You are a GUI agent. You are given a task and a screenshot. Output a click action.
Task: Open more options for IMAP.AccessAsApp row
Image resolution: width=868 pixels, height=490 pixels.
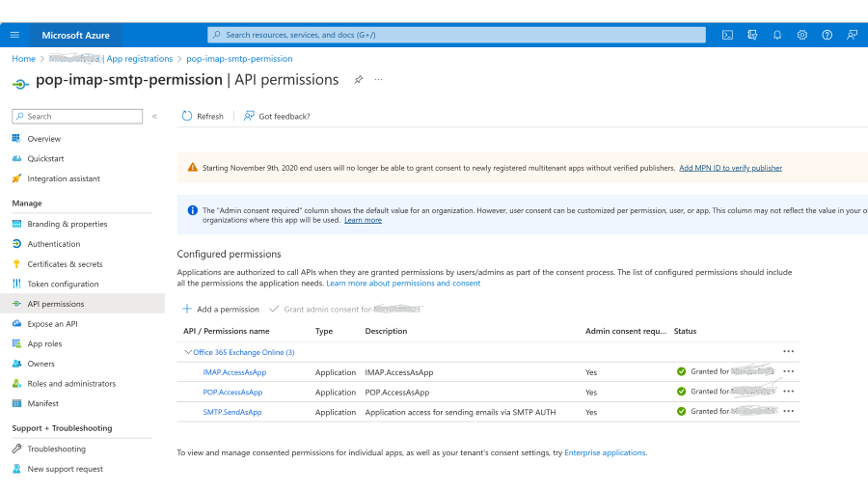(x=789, y=371)
